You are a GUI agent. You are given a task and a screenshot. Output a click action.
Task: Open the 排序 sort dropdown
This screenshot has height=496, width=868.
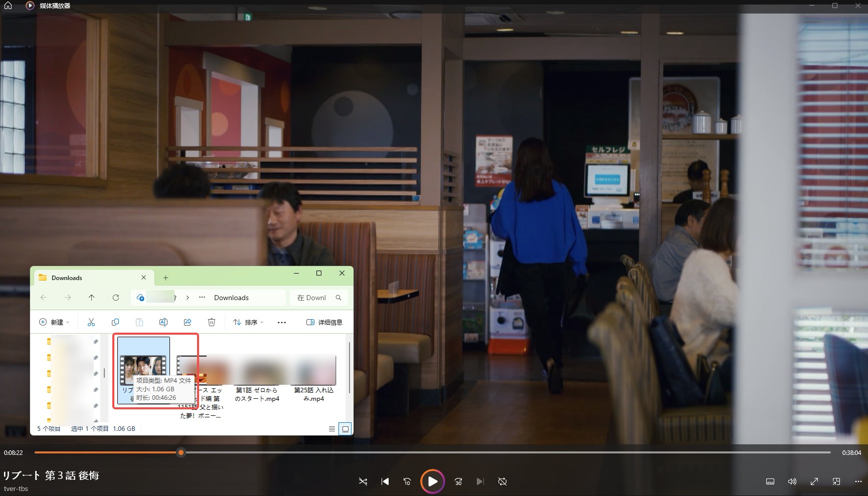(x=248, y=322)
